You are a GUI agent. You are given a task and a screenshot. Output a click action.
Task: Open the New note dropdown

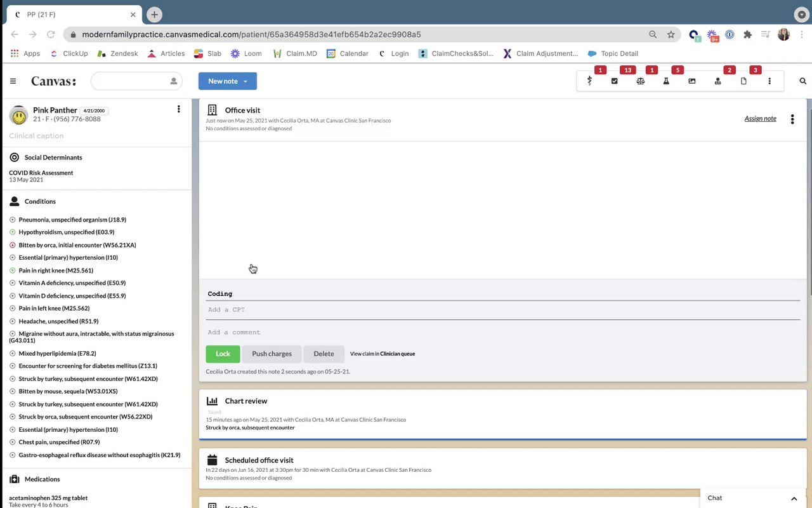pyautogui.click(x=227, y=81)
